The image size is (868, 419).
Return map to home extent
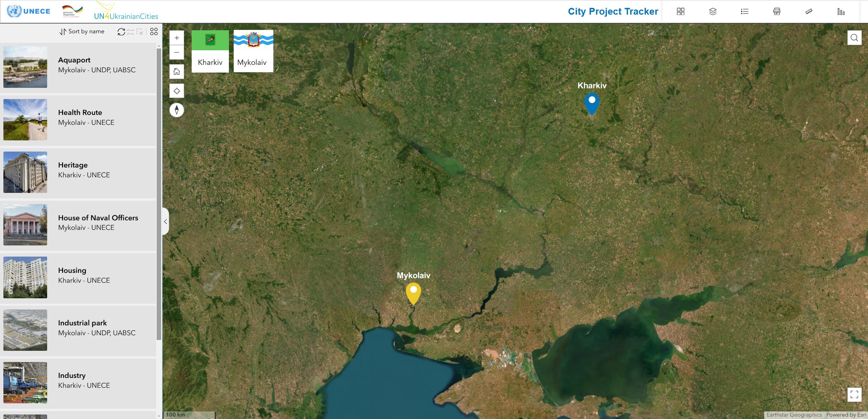coord(177,71)
